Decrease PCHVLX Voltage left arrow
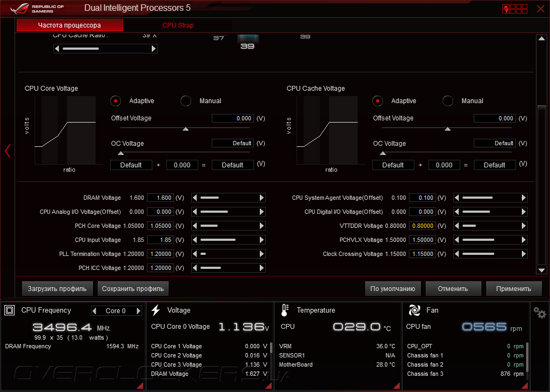The height and width of the screenshot is (392, 550). (x=457, y=240)
